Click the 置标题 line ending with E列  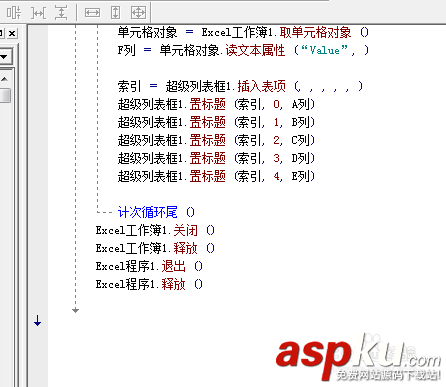(216, 176)
